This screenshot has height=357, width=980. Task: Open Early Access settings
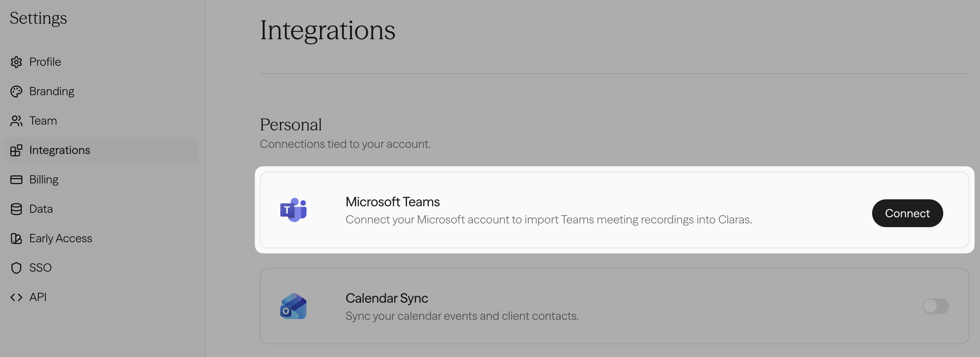point(101,239)
